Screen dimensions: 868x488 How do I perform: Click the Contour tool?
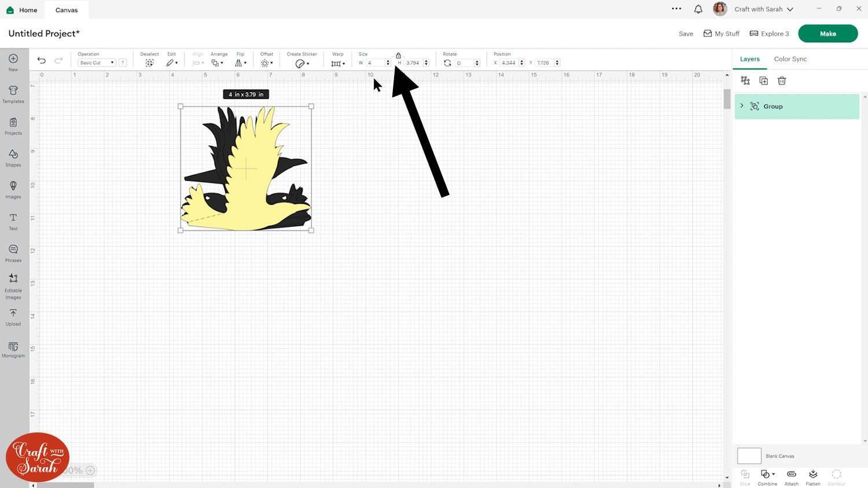[x=837, y=477]
